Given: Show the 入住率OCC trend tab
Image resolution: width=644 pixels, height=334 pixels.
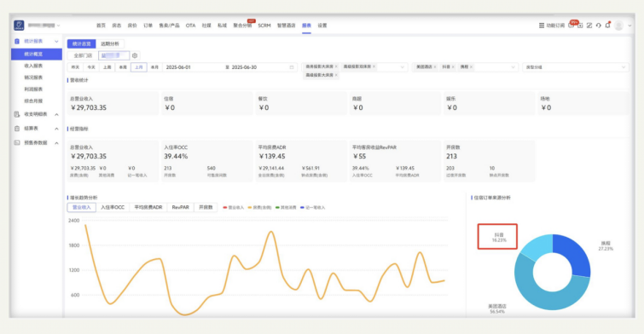Looking at the screenshot, I should coord(113,208).
